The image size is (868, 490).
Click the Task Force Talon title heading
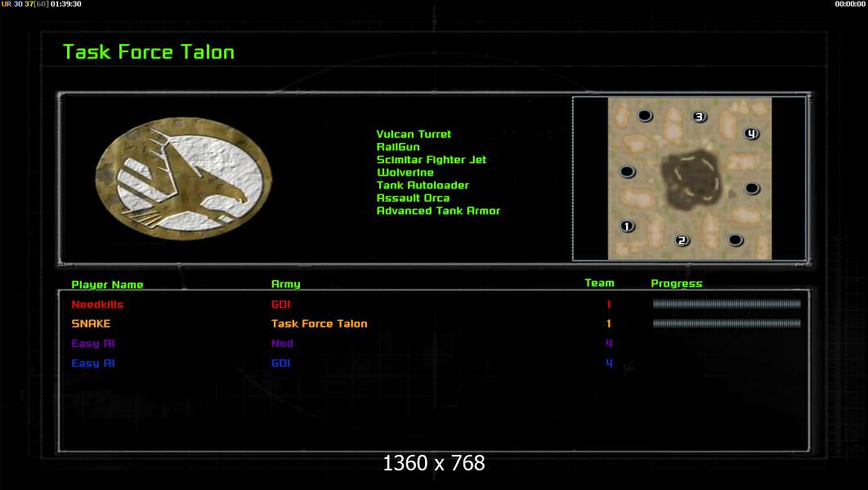[149, 52]
